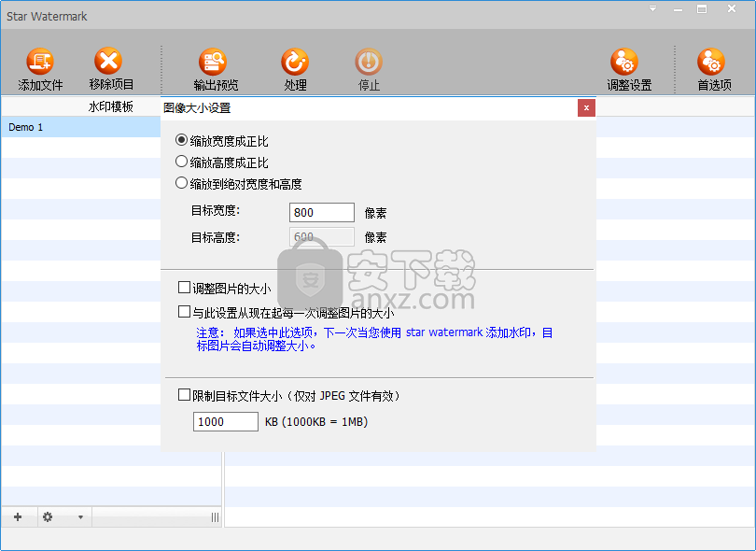The width and height of the screenshot is (756, 551).
Task: Close the Star Watermark window
Action: 732,8
